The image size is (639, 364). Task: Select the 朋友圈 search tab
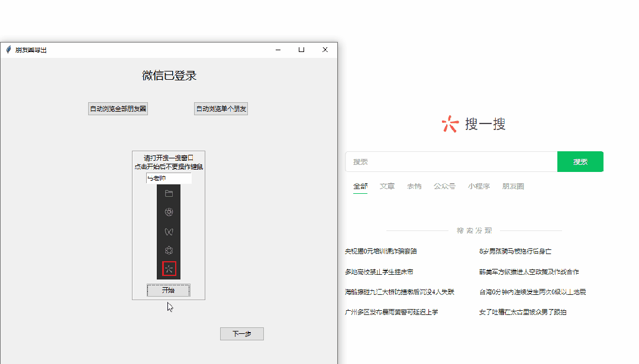(x=513, y=187)
